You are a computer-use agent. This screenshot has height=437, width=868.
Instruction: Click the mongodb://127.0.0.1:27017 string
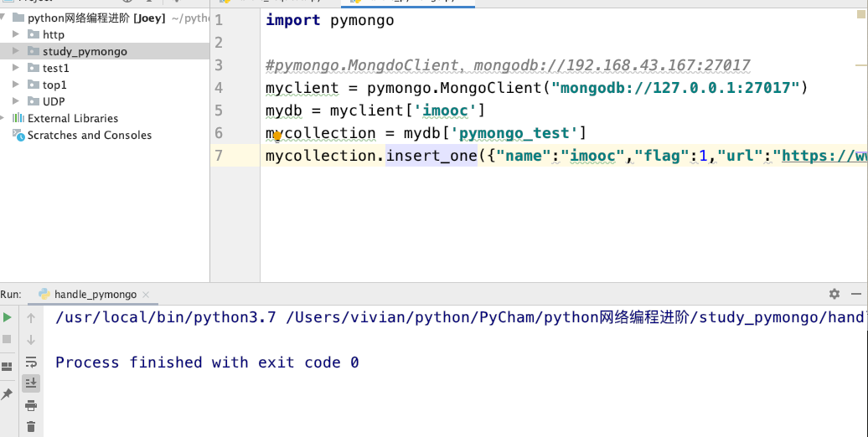tap(675, 87)
